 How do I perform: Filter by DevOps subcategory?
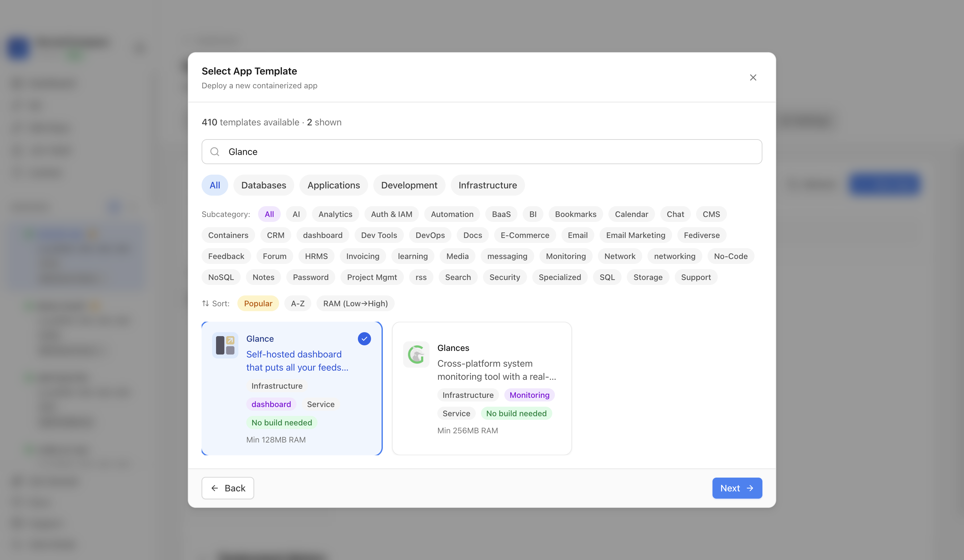click(430, 235)
